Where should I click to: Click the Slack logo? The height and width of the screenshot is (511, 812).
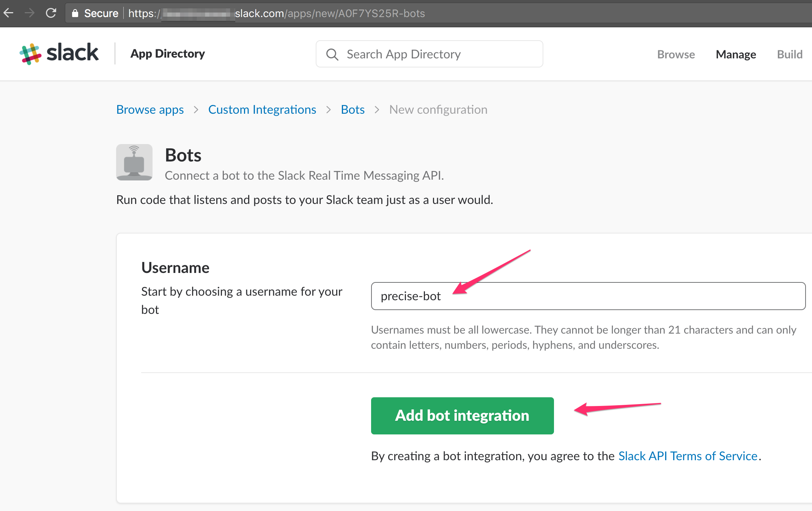(x=59, y=53)
